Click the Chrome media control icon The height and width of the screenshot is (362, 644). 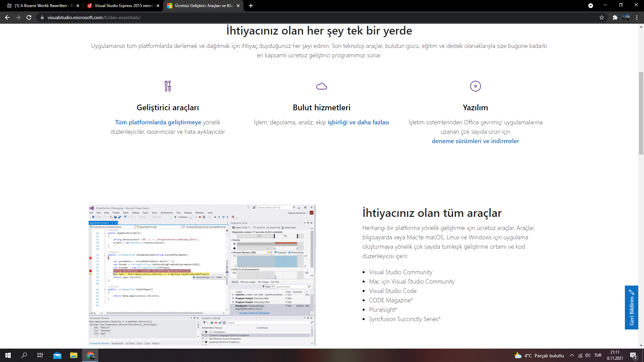(591, 6)
